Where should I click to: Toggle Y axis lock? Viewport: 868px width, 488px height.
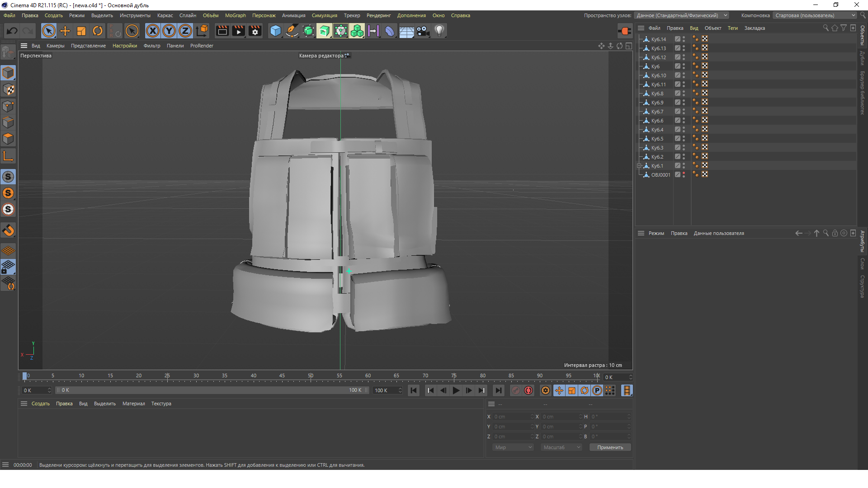tap(169, 31)
